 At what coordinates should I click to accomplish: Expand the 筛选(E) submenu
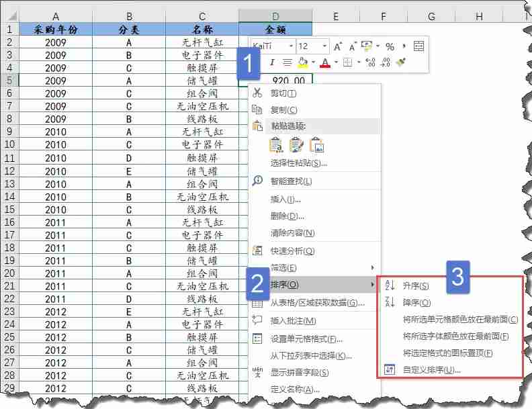[314, 268]
